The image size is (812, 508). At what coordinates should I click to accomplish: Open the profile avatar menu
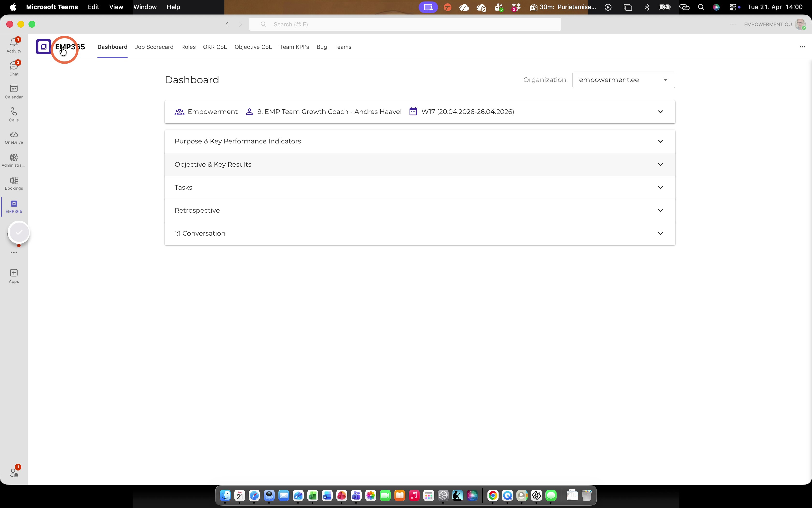[x=800, y=24]
